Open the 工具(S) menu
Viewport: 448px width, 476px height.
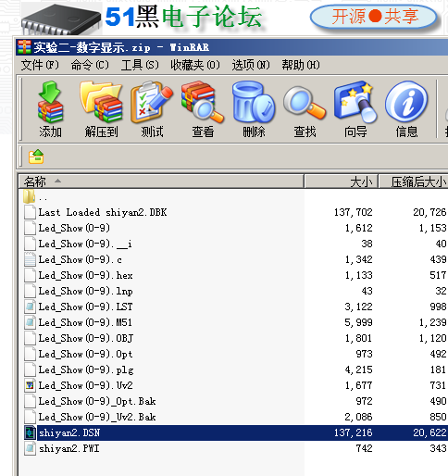point(140,65)
